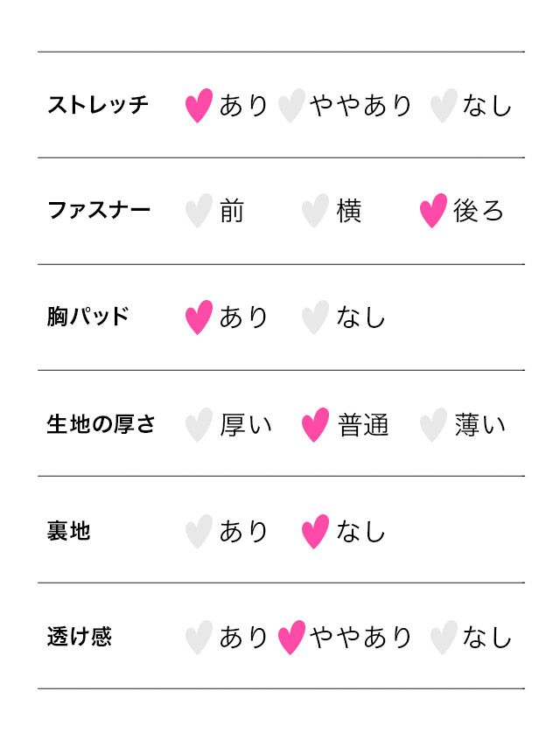The height and width of the screenshot is (747, 560).
Task: Click the pink ファスナー 後ろ heart
Action: tap(433, 211)
